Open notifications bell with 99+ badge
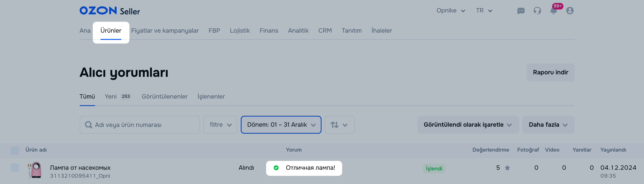 click(553, 11)
